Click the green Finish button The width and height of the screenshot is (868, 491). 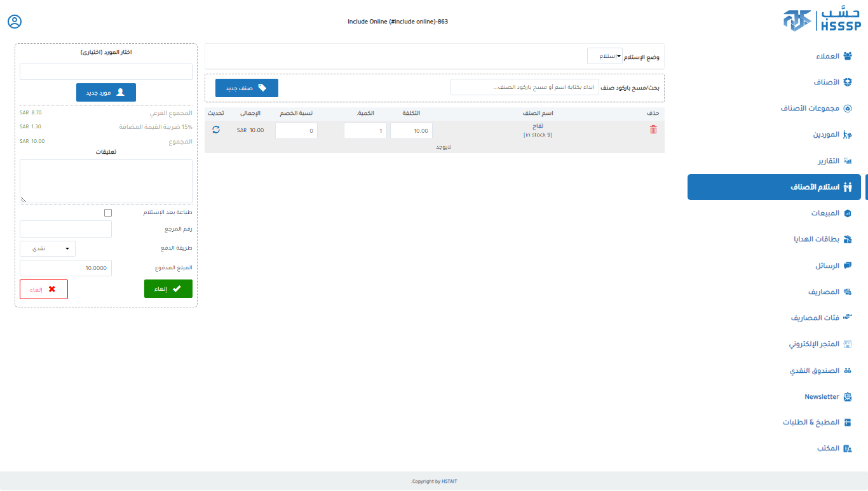[168, 289]
